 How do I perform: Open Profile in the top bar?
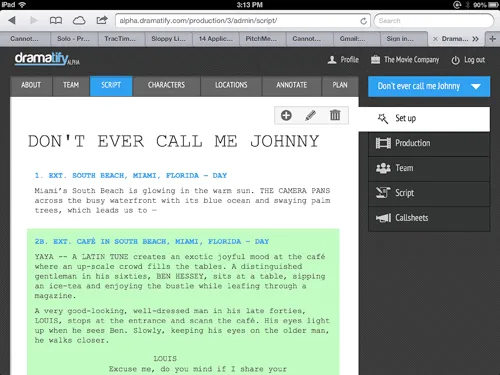343,60
